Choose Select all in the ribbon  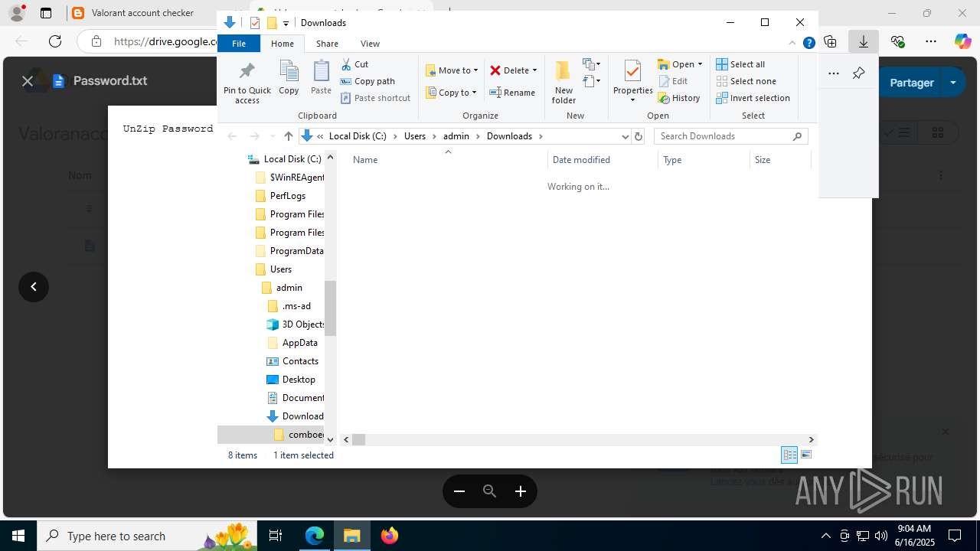pos(740,64)
